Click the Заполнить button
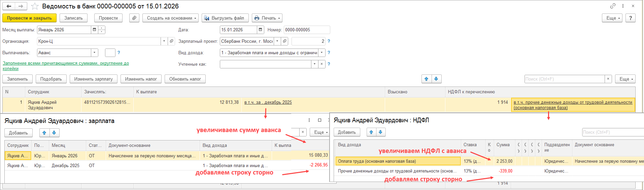644x190 pixels. 18,79
